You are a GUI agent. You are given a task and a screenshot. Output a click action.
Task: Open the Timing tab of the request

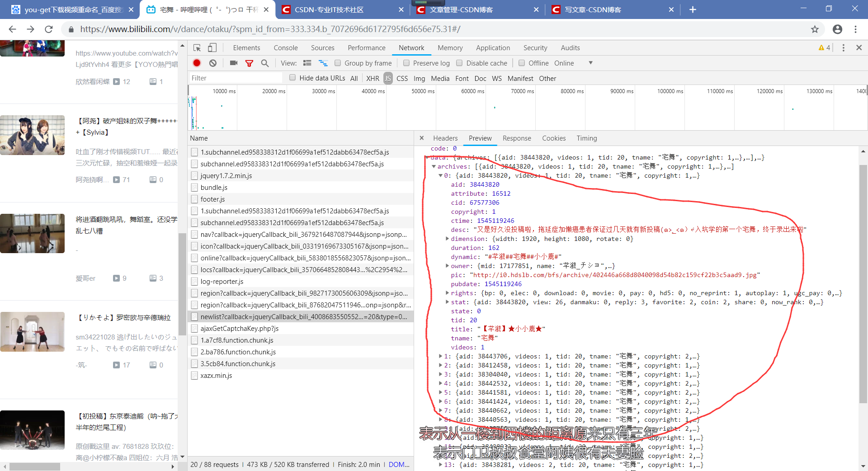click(x=586, y=138)
